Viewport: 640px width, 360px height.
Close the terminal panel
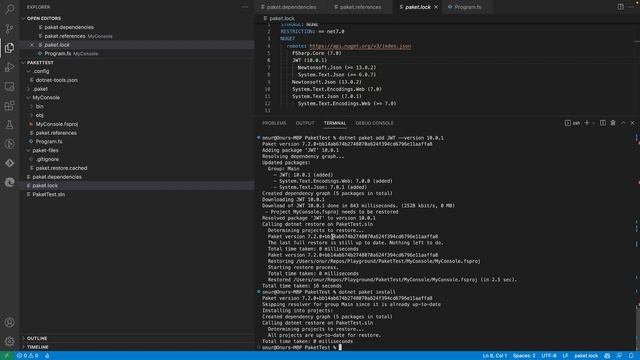click(x=633, y=123)
